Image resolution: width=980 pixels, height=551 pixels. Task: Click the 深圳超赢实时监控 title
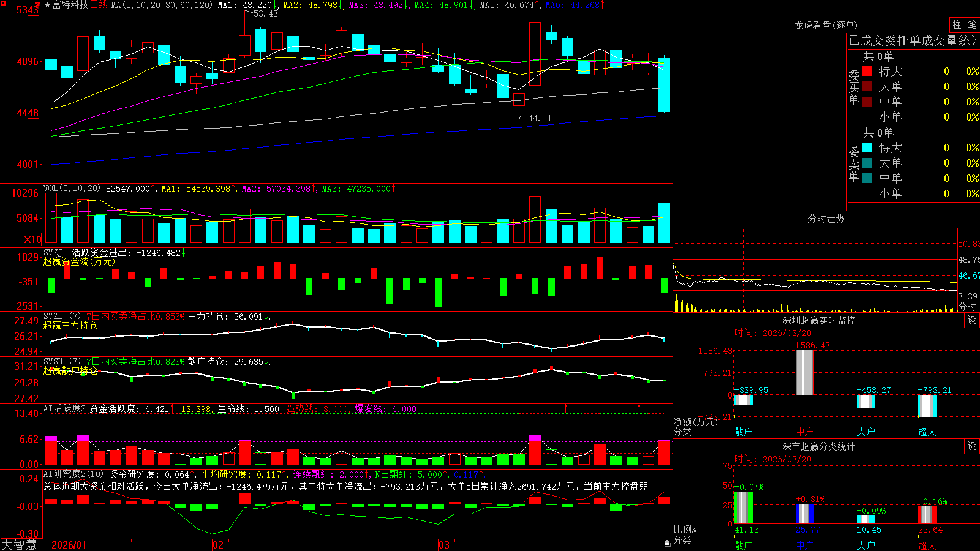click(819, 320)
